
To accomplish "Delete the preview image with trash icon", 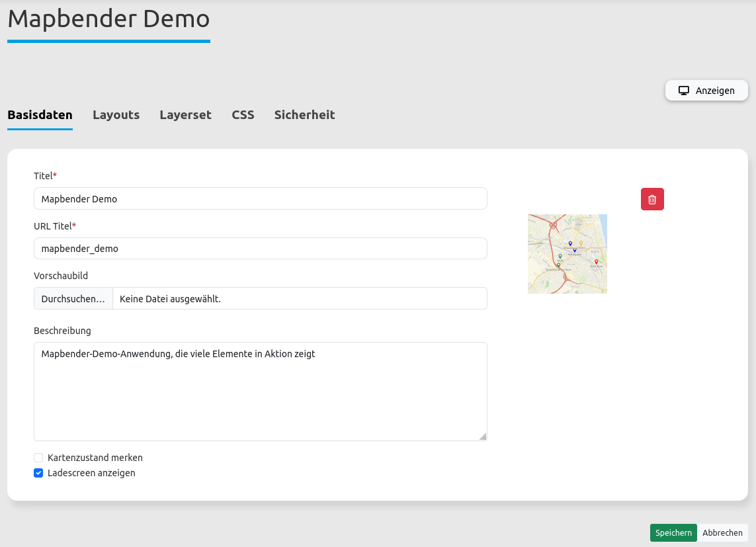I will point(652,199).
